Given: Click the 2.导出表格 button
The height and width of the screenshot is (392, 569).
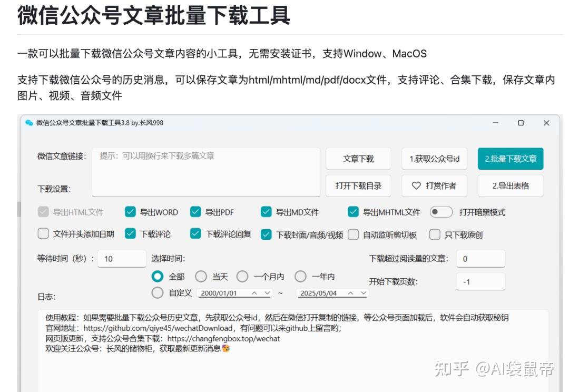Looking at the screenshot, I should click(x=511, y=186).
